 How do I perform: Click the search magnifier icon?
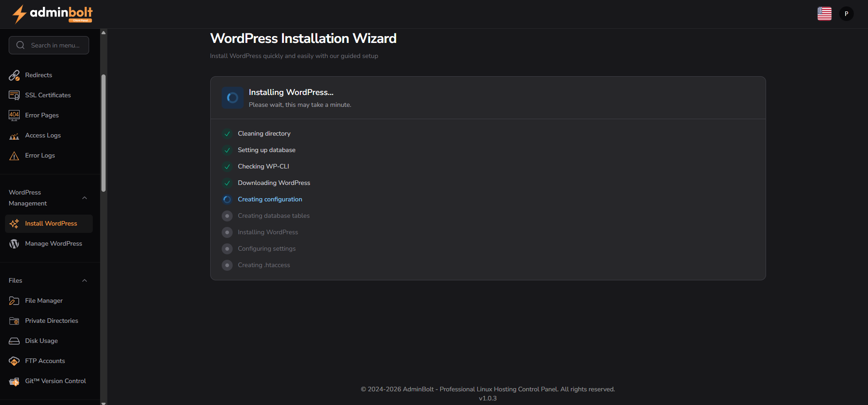point(21,45)
